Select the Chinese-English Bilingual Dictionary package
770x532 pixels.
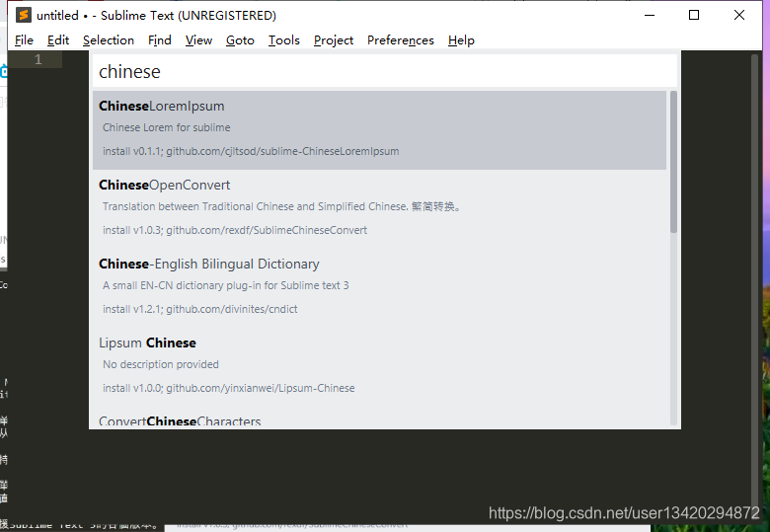click(380, 288)
